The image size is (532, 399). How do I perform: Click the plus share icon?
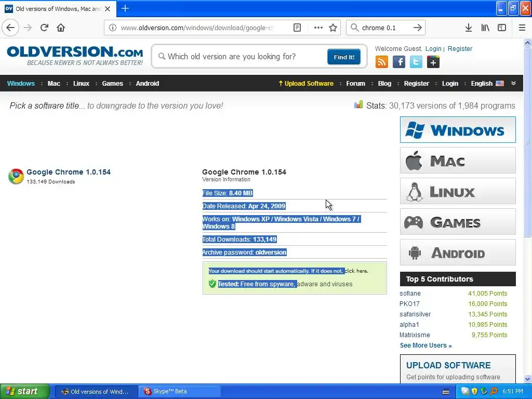433,62
